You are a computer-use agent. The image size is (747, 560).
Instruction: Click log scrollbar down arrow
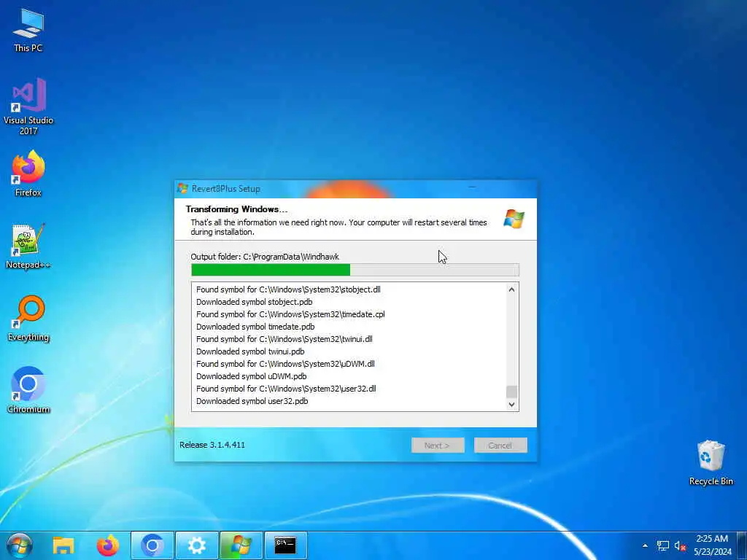(x=511, y=405)
